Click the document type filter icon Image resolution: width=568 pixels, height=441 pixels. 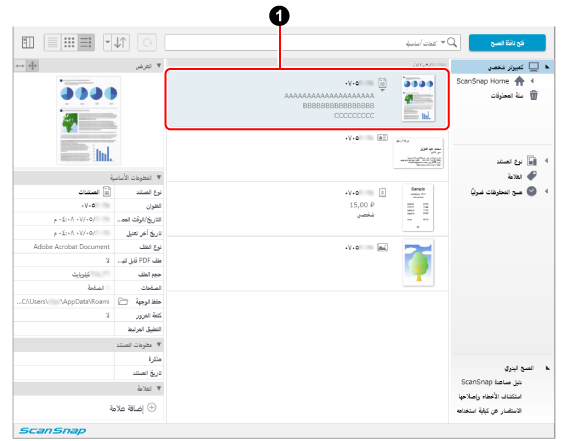coord(531,161)
